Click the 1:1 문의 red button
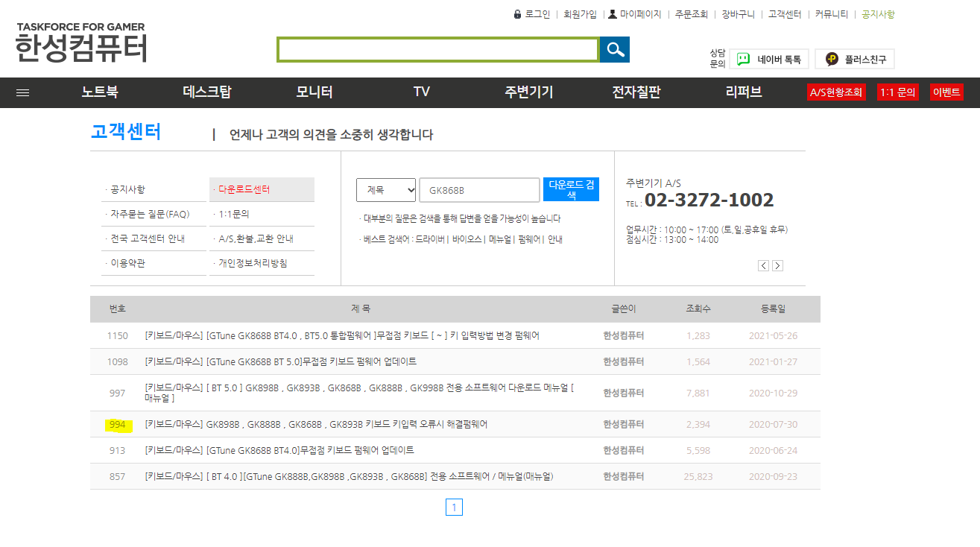Screen dimensions: 980x547 pos(897,92)
